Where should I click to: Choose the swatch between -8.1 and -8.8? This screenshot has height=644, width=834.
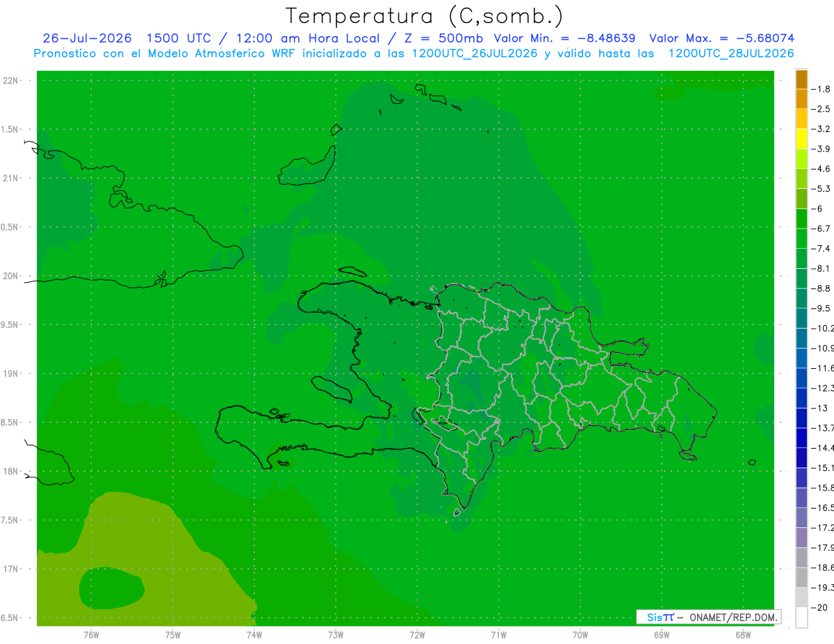[801, 278]
